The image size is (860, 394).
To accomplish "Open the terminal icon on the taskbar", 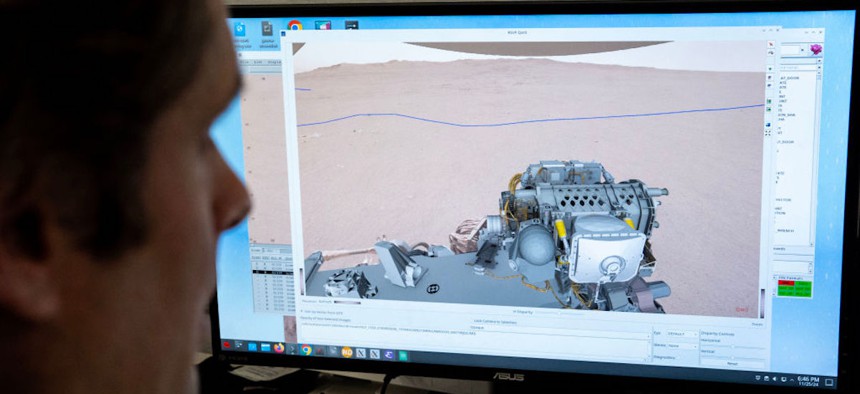I will [x=292, y=348].
